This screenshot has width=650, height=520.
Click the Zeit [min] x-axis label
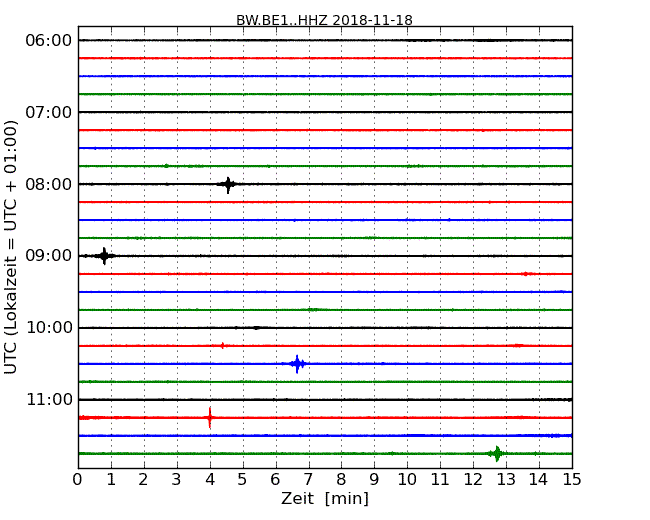325,498
